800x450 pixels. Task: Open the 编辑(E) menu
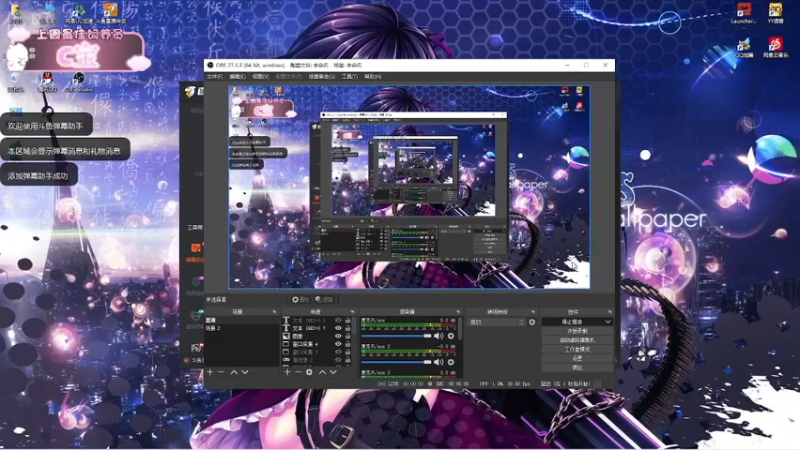point(237,77)
